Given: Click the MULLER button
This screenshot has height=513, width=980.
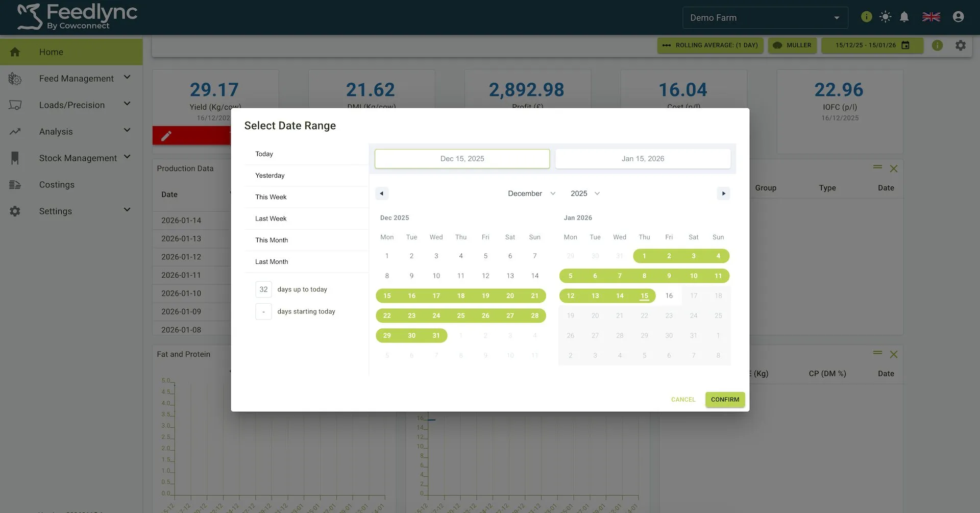Looking at the screenshot, I should pos(792,45).
